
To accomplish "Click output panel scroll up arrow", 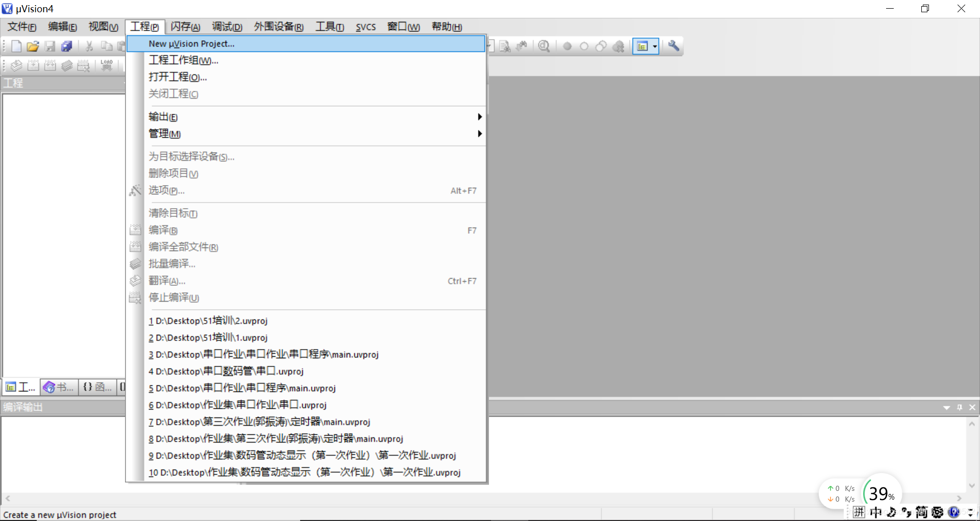I will pos(972,424).
